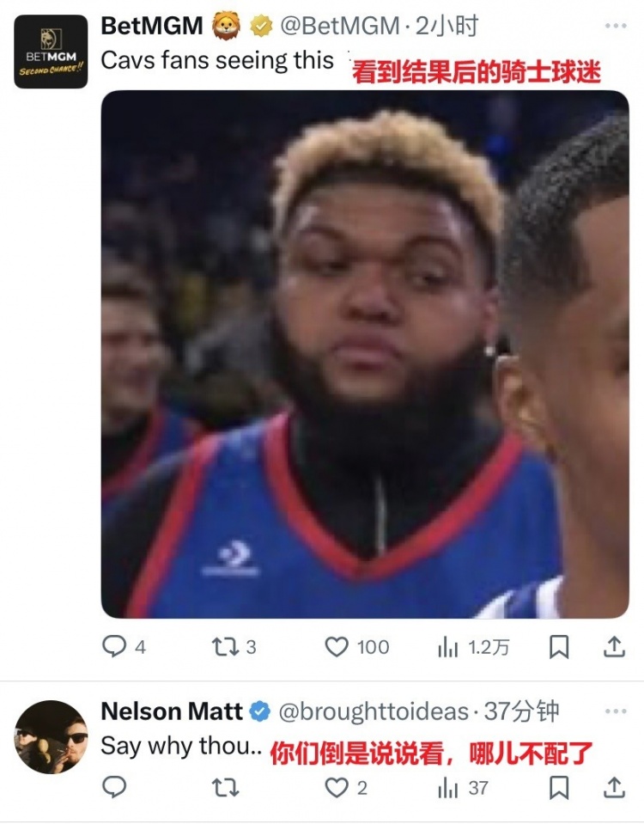The width and height of the screenshot is (644, 824).
Task: Click the Nelson Matt display name
Action: [x=171, y=711]
